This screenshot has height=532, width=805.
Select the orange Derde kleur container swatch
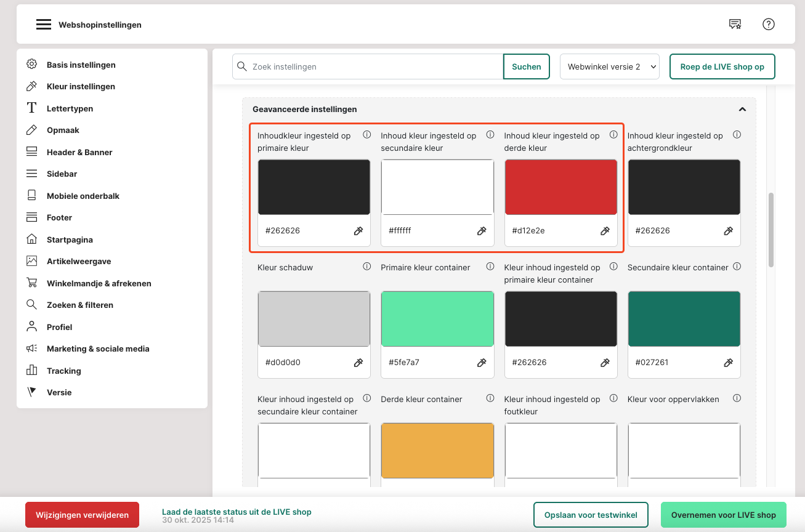(437, 450)
